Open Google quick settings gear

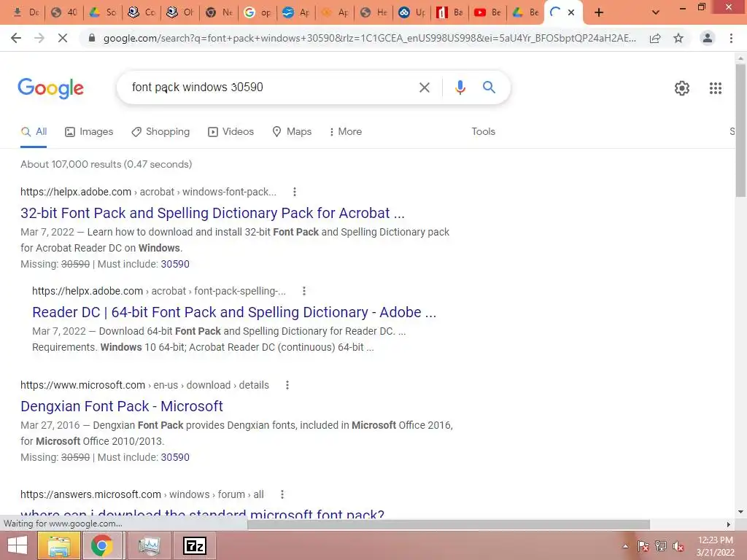(x=682, y=88)
